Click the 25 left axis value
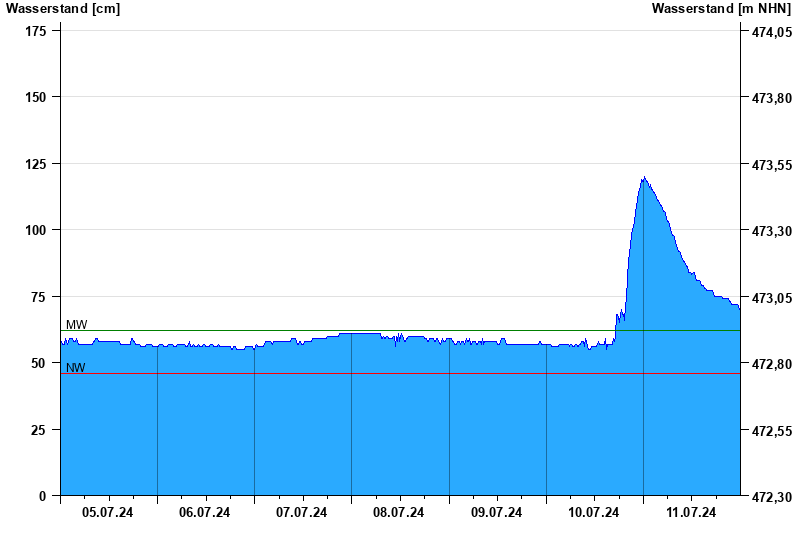 click(x=38, y=430)
